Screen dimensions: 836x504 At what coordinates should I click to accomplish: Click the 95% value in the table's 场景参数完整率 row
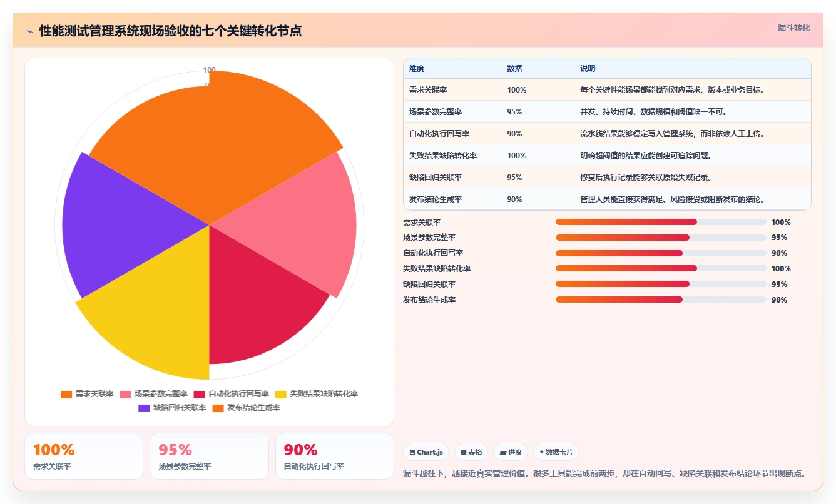click(514, 112)
